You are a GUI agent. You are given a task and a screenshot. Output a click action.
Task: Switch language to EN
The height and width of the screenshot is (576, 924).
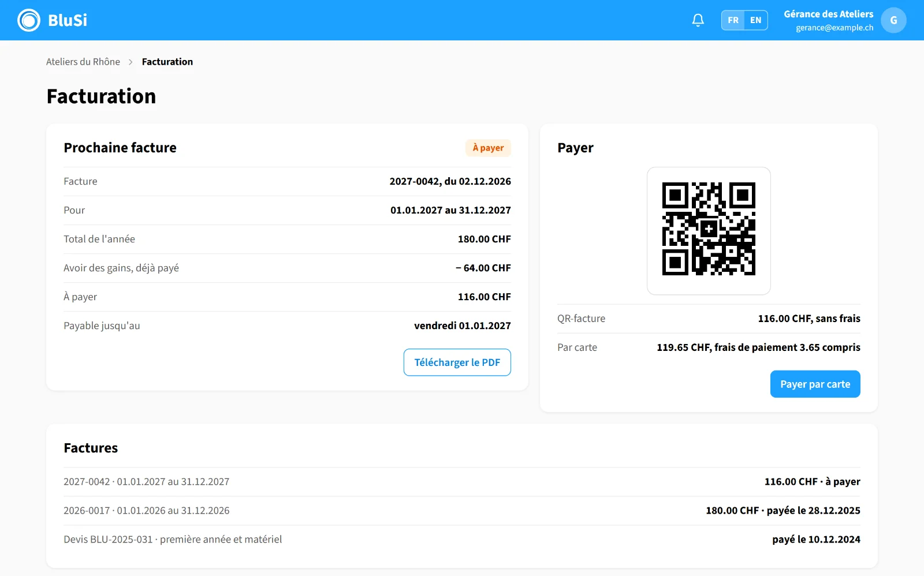tap(756, 20)
